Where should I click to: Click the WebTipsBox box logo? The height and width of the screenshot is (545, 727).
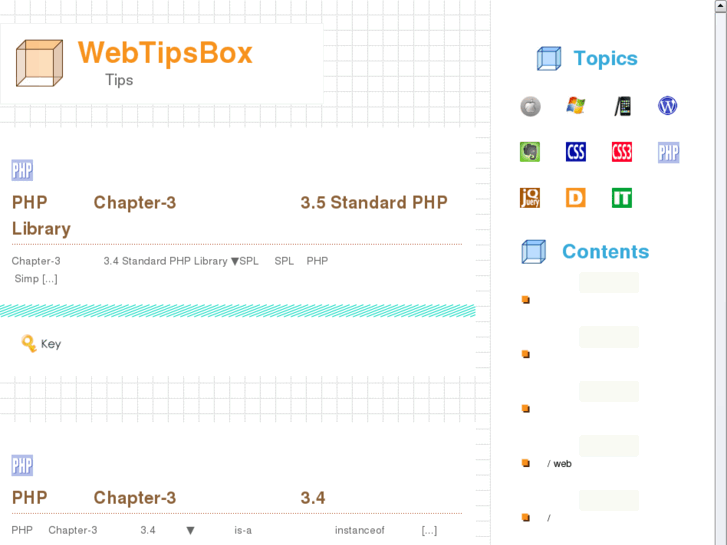click(40, 63)
